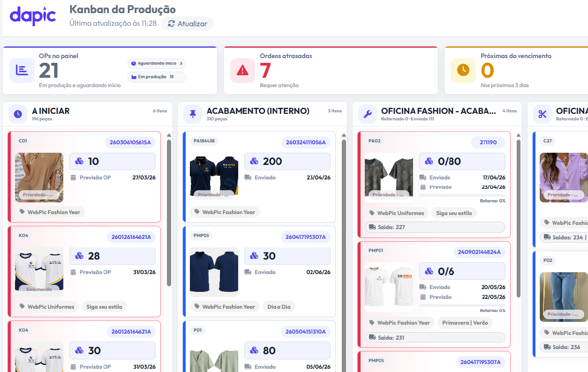
Task: Click the Siga seu estilo tag on card K04
Action: click(x=104, y=307)
